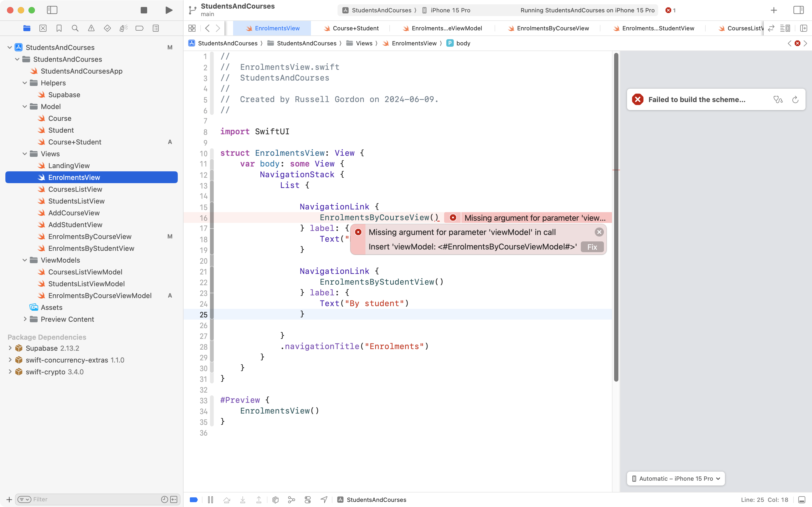Select CoursesListViewModel in the file tree
This screenshot has height=507, width=812.
coord(85,272)
